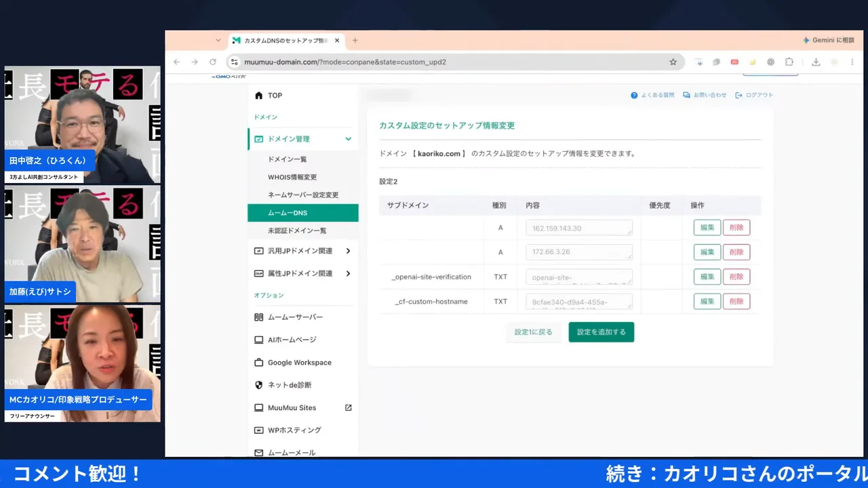
Task: Close the カスタムDNS browser tab
Action: (x=337, y=41)
